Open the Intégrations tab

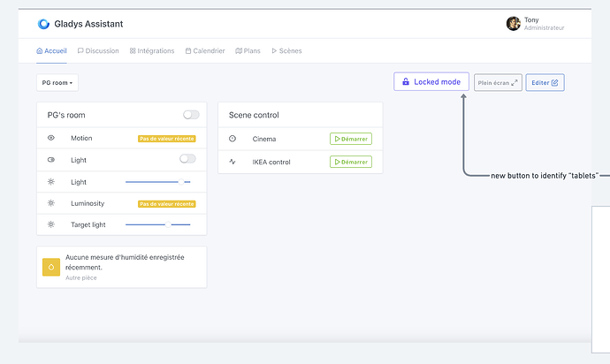152,51
